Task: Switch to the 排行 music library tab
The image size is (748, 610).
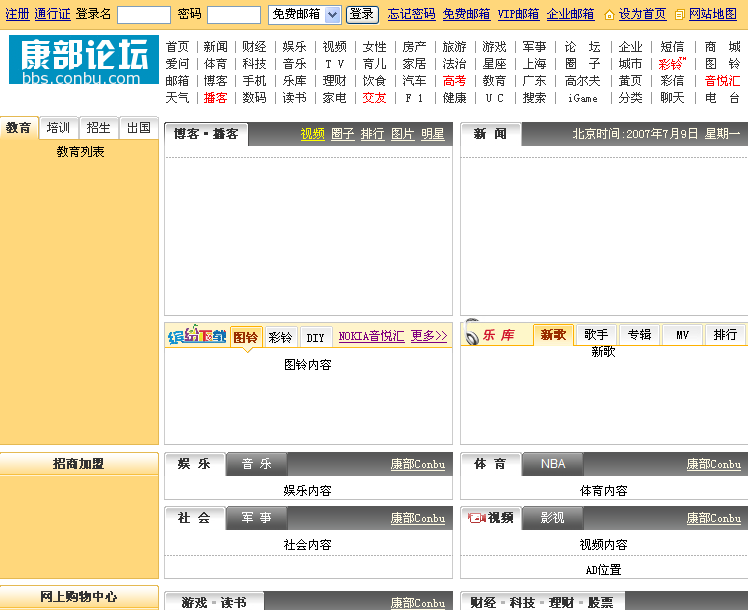Action: [x=726, y=334]
